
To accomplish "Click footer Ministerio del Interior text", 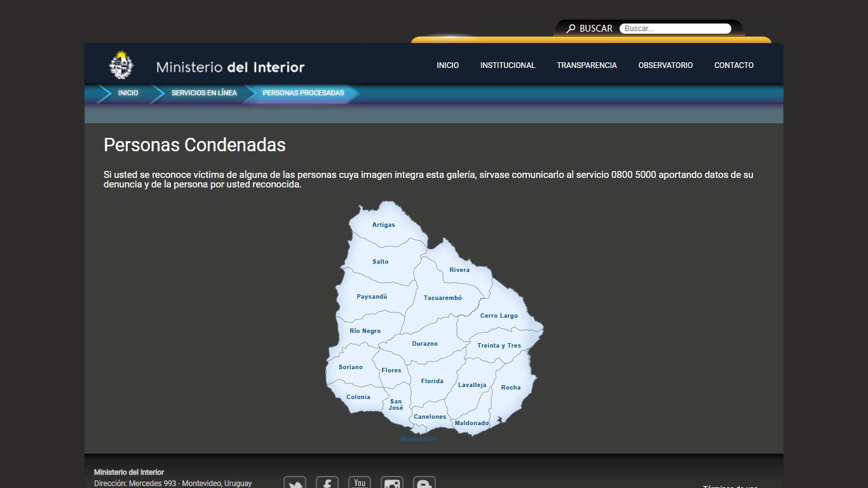I will coord(129,472).
